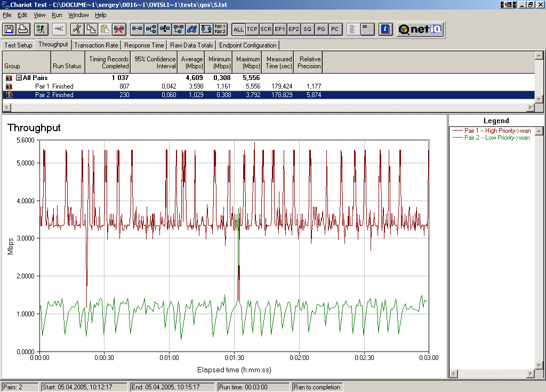546x392 pixels.
Task: Sort by Average (Mbps) column header
Action: 191,62
